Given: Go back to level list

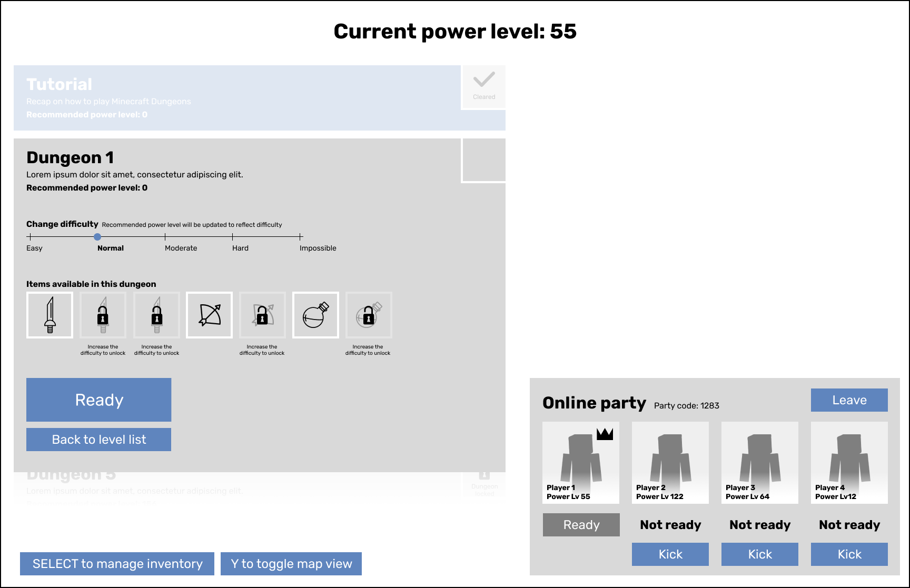Looking at the screenshot, I should tap(99, 440).
